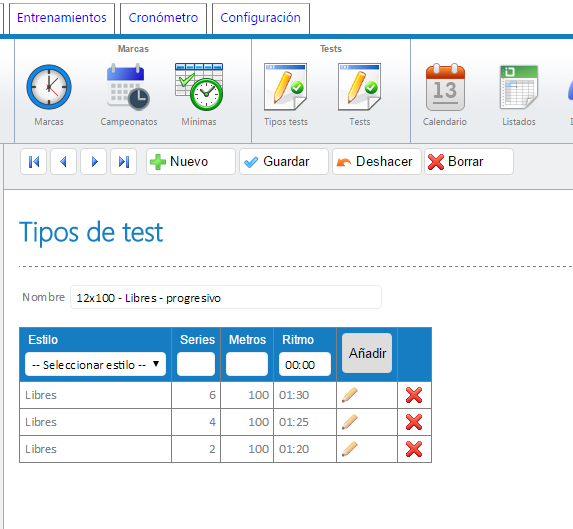The image size is (573, 529).
Task: Edit the Libres 2 series row
Action: click(x=350, y=449)
